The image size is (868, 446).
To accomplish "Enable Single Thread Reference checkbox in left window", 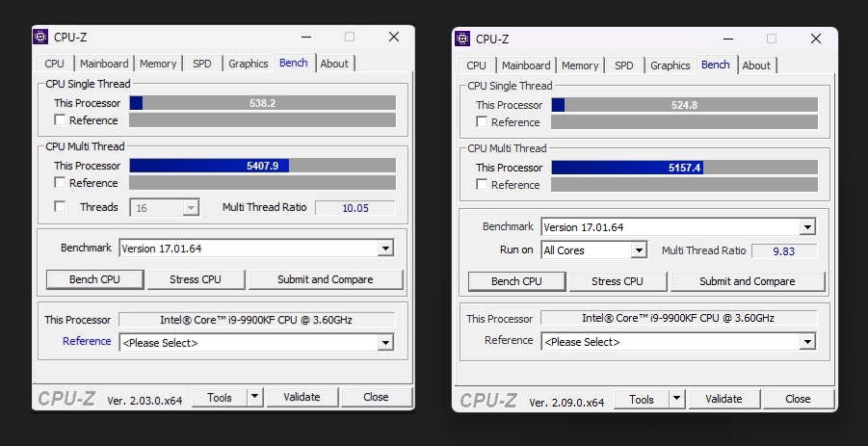I will click(61, 120).
